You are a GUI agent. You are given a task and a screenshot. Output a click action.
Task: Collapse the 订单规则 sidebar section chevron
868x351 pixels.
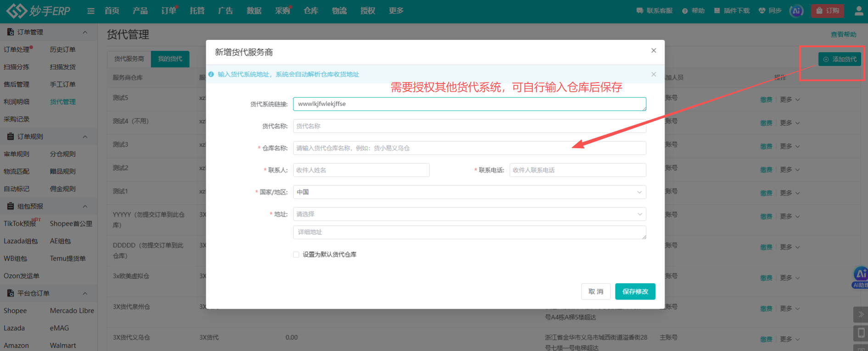tap(85, 137)
